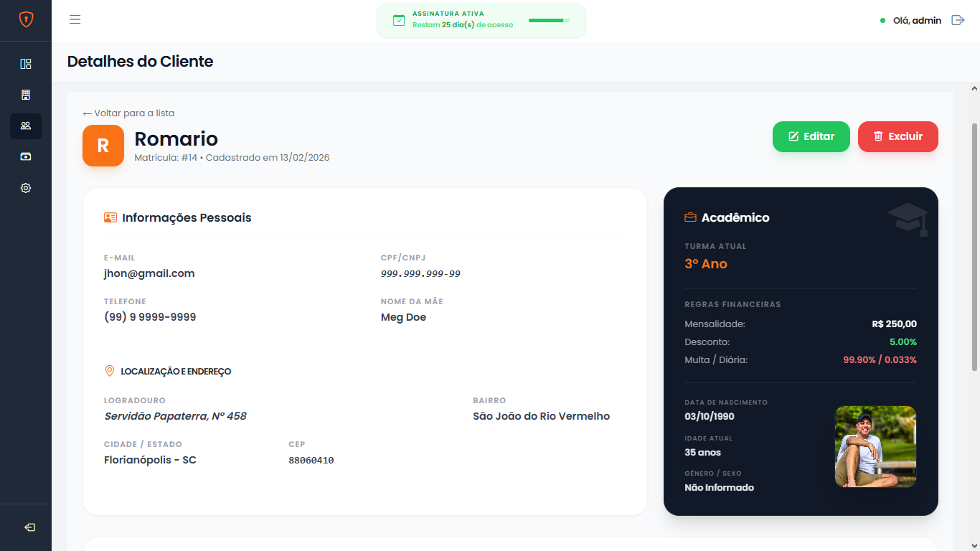Screen dimensions: 980x551
Task: Click the jhon@gmail.com email value
Action: pos(149,273)
